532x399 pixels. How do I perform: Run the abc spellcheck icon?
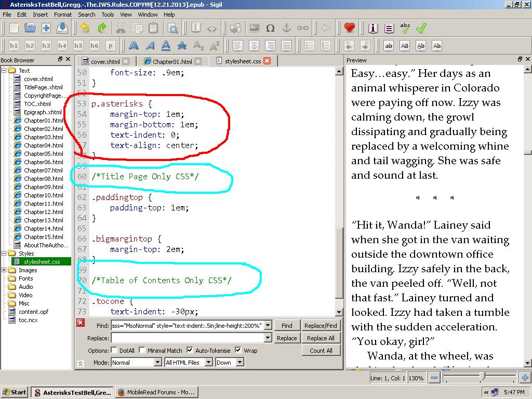[405, 28]
